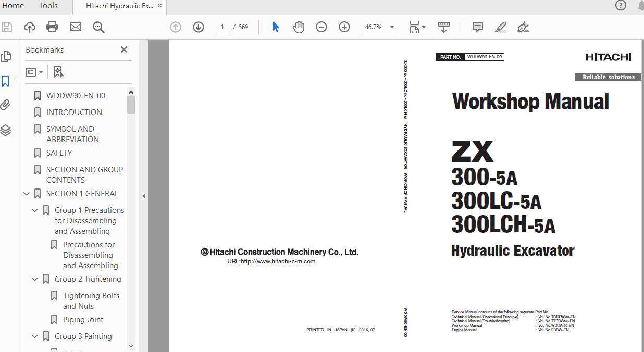The height and width of the screenshot is (352, 644).
Task: Open the zoom level dropdown
Action: point(392,27)
